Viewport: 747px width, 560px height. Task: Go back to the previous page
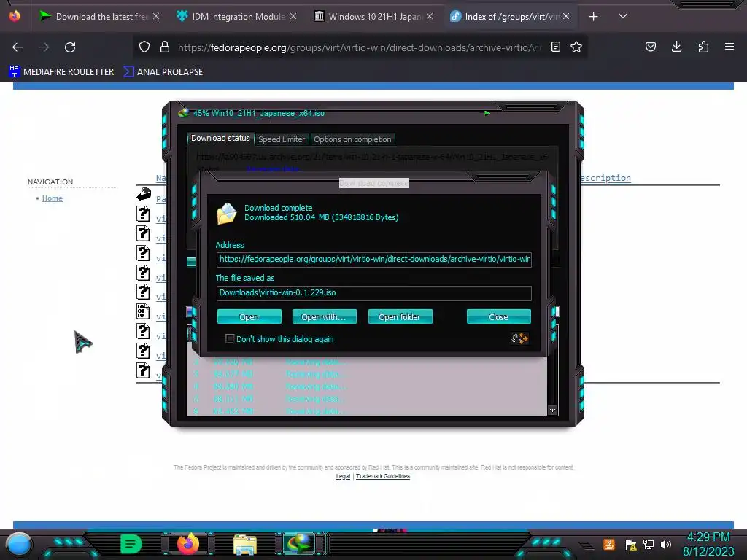18,47
